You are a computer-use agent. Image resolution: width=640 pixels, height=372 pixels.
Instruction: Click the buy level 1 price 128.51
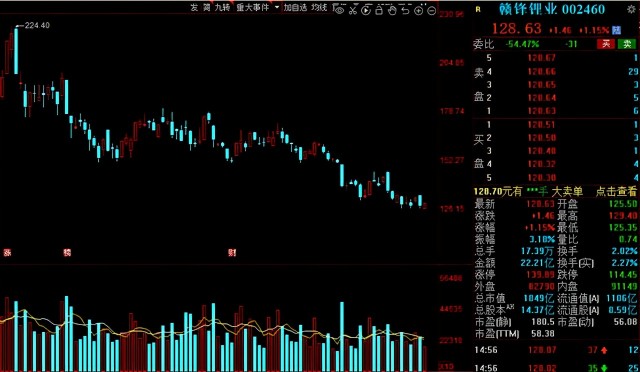(542, 125)
